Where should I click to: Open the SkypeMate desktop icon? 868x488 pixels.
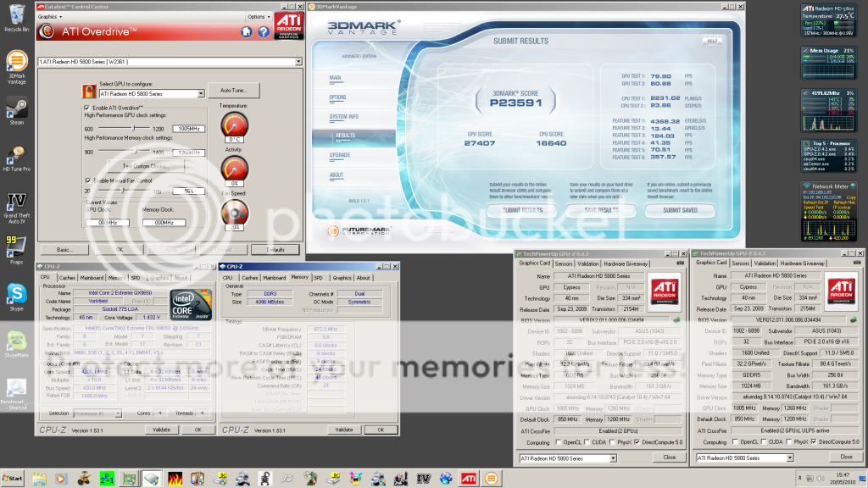click(x=17, y=344)
